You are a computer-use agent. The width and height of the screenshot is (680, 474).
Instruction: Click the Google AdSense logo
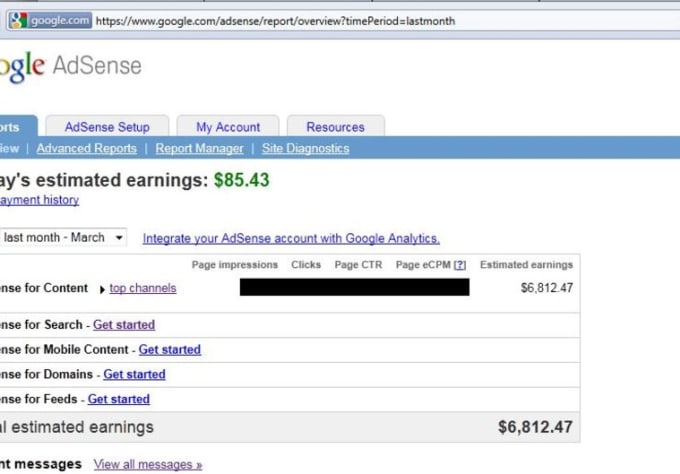click(x=70, y=66)
